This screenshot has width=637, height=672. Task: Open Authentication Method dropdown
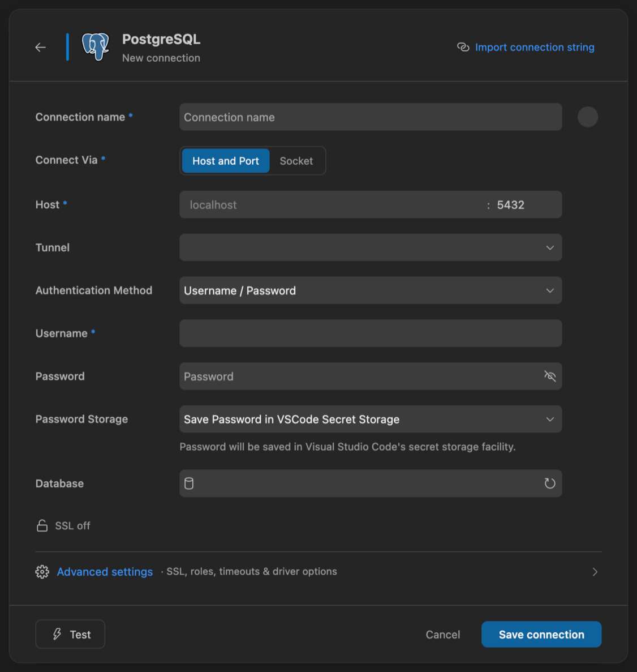click(x=371, y=290)
